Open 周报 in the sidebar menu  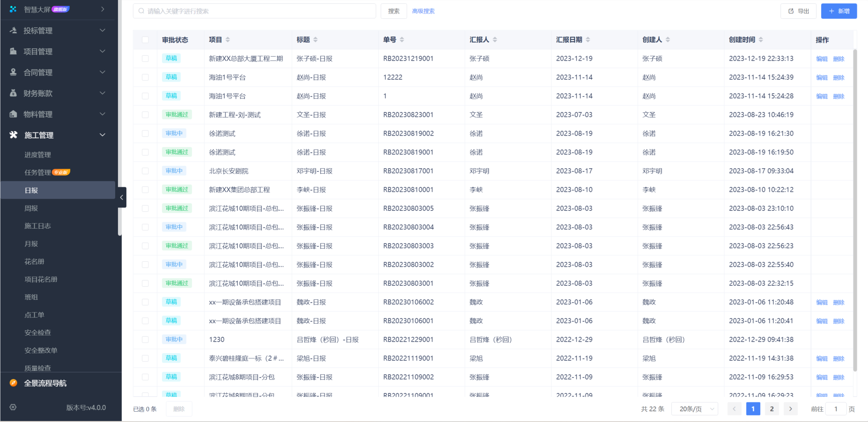pos(31,208)
